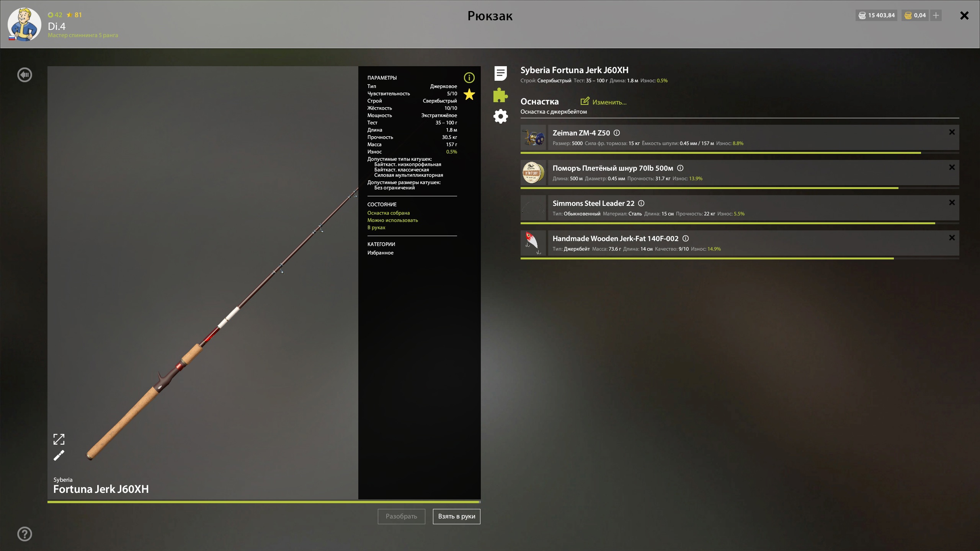Add currency with the plus button
The width and height of the screenshot is (980, 551).
(936, 15)
